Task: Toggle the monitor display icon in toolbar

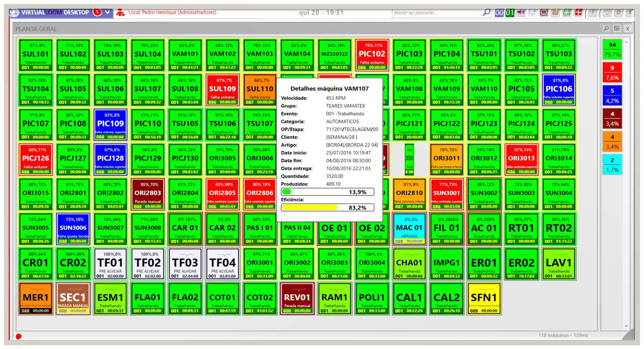Action: (532, 12)
